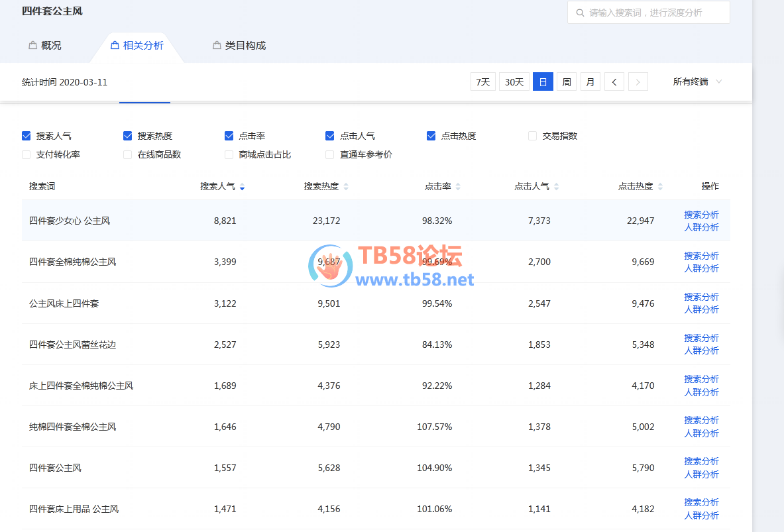Viewport: 784px width, 532px height.
Task: Open 搜索分析 for 四件套公主风蕾丝花边
Action: click(x=702, y=338)
